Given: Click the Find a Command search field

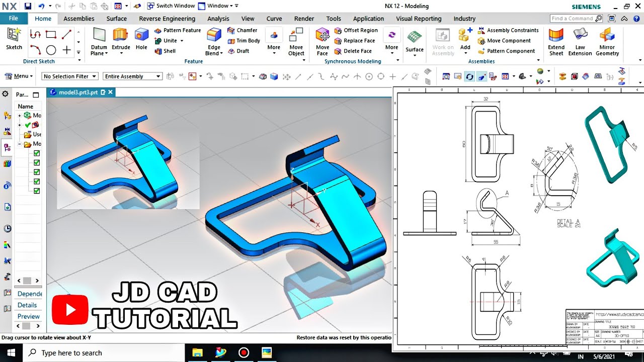Looking at the screenshot, I should coord(576,19).
